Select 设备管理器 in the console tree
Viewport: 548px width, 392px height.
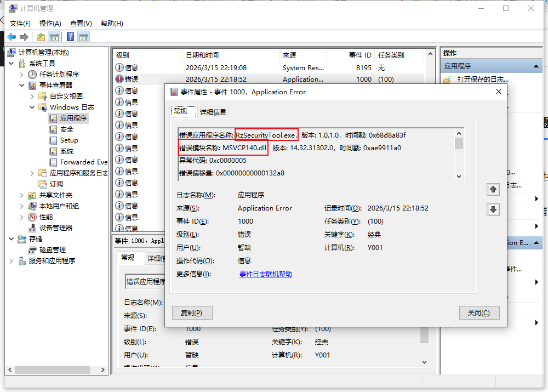pos(55,228)
